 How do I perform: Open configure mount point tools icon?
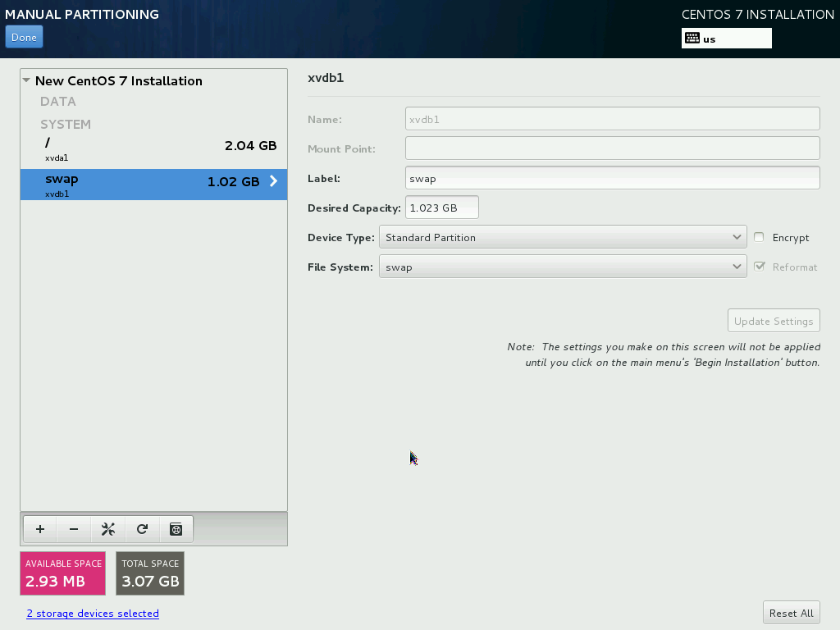click(x=108, y=529)
